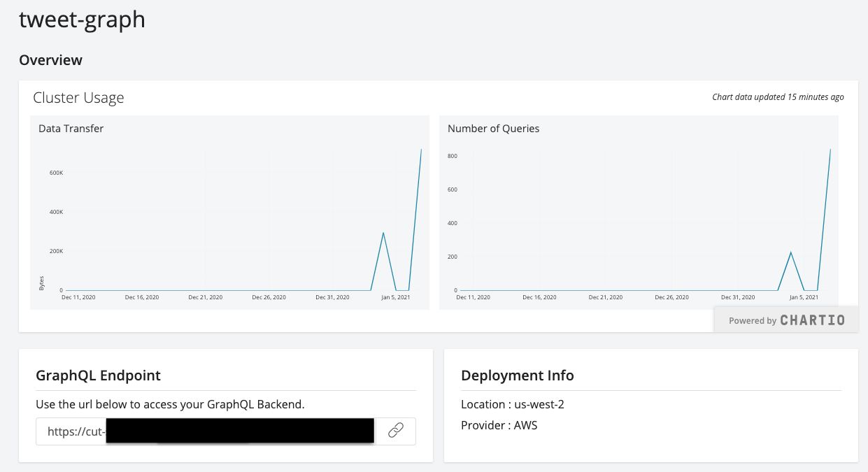The width and height of the screenshot is (868, 472).
Task: Click the copy link icon beside endpoint URL
Action: [x=396, y=431]
